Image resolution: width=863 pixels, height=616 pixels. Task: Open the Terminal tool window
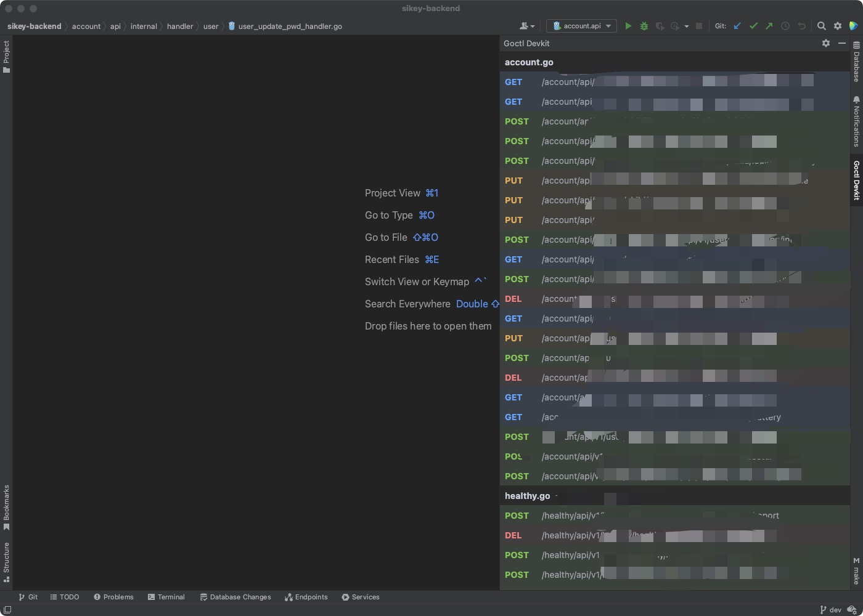click(166, 597)
